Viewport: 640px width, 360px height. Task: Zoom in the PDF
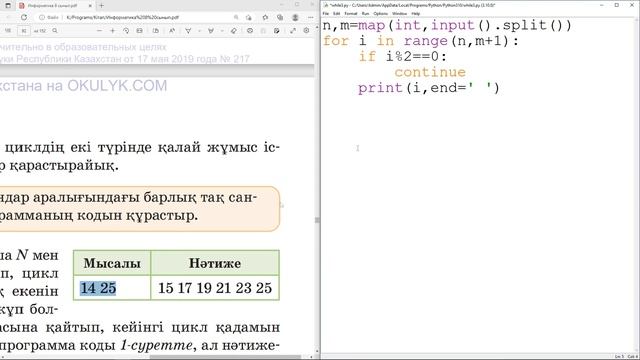(113, 31)
